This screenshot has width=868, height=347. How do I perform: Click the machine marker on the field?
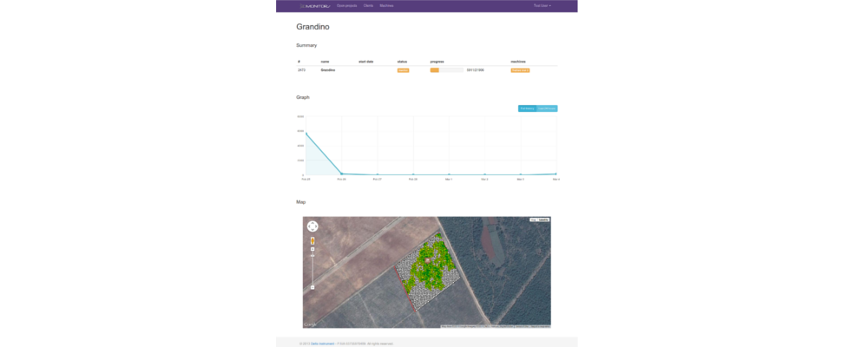pos(427,260)
